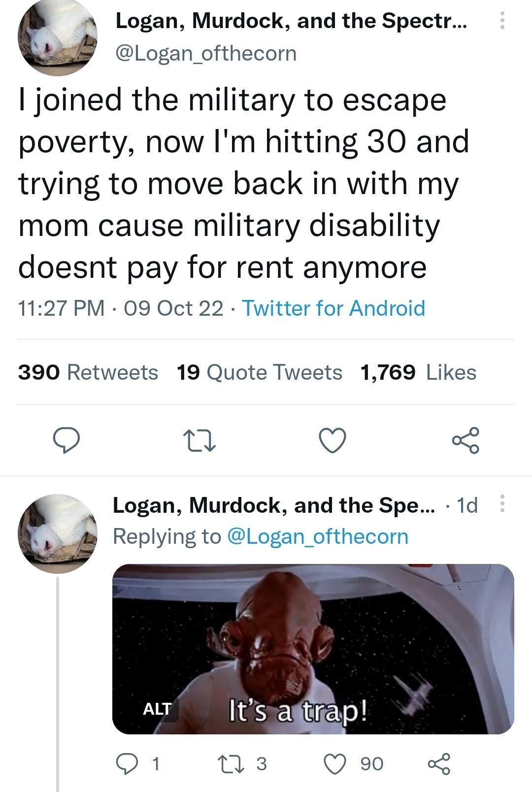Open the more options menu on the main tweet
This screenshot has width=532, height=792.
point(502,21)
